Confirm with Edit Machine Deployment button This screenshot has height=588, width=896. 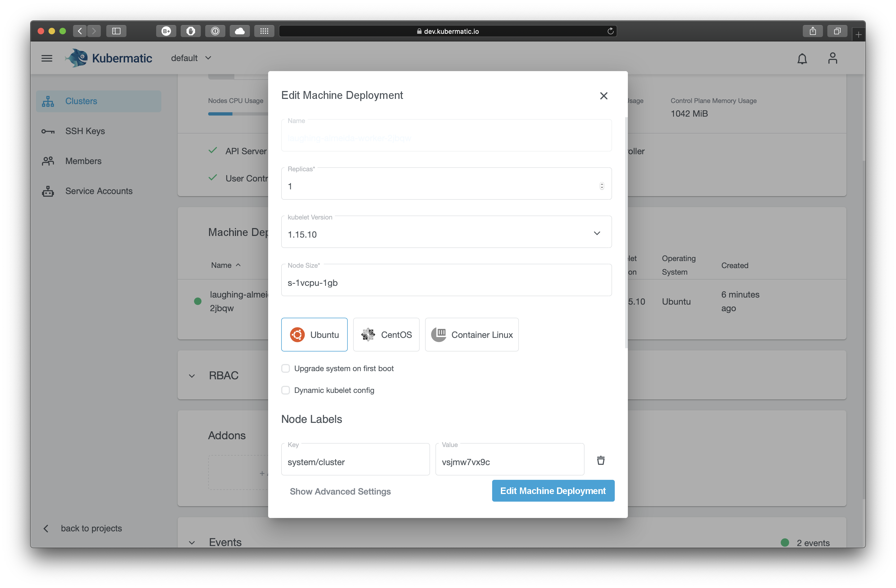click(553, 490)
